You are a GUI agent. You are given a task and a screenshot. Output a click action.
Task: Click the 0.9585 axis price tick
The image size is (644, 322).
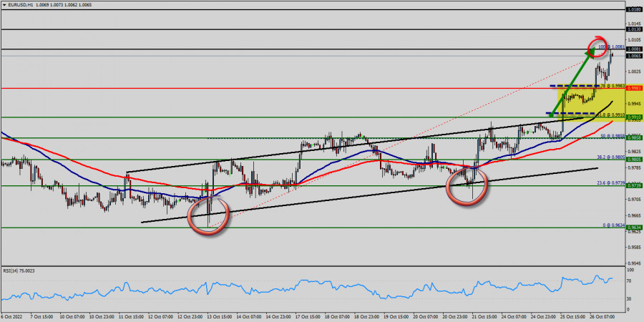[633, 248]
